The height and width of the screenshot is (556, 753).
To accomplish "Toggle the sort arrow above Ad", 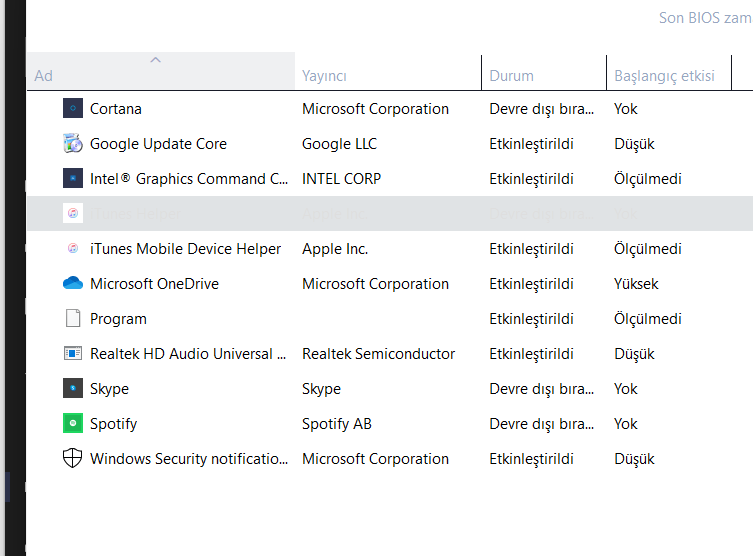I will (x=156, y=60).
